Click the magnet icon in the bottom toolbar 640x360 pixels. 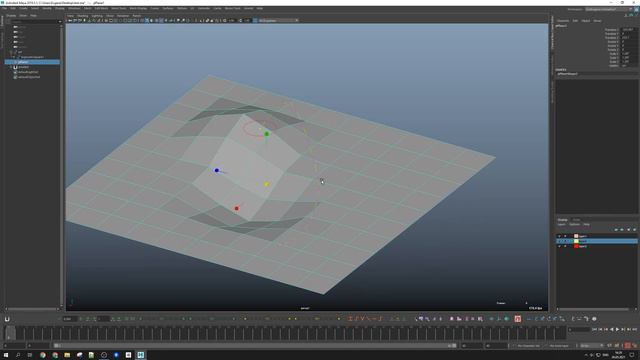[x=7, y=319]
